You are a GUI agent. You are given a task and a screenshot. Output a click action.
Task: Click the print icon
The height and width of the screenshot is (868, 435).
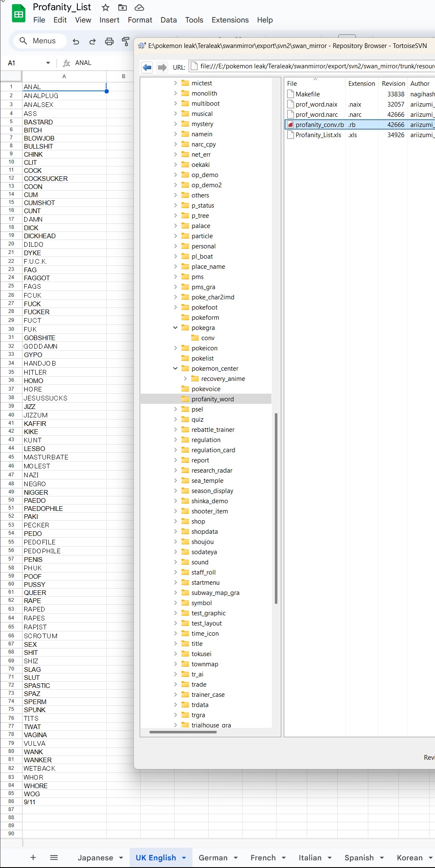[109, 41]
